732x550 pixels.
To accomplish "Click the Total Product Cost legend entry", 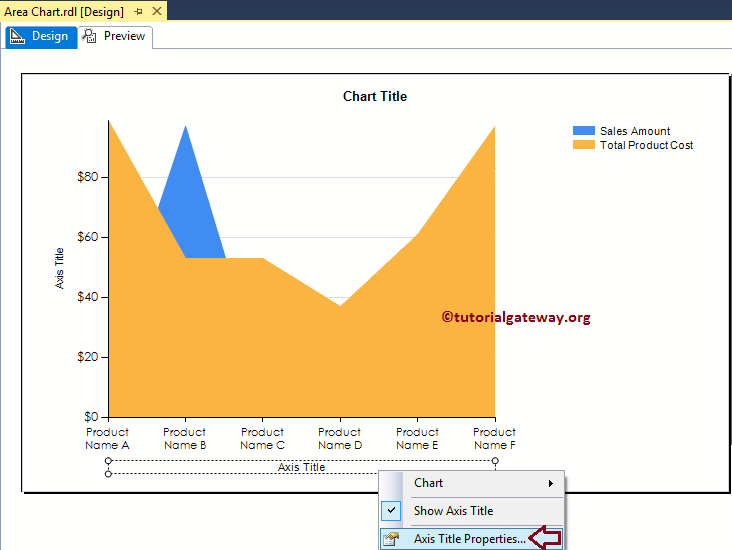I will tap(633, 145).
